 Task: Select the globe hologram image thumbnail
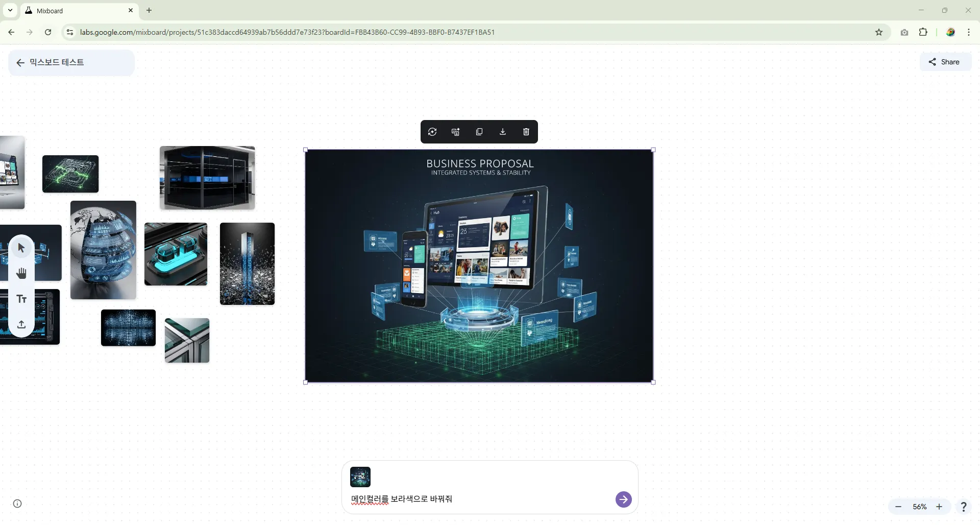(x=103, y=250)
